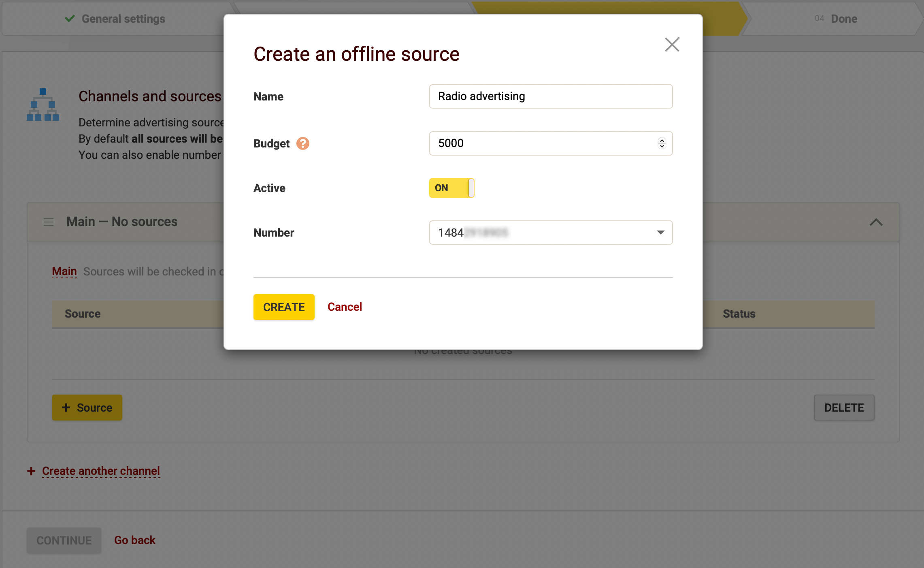The image size is (924, 568).
Task: Close the Create an offline source dialog
Action: tap(672, 45)
